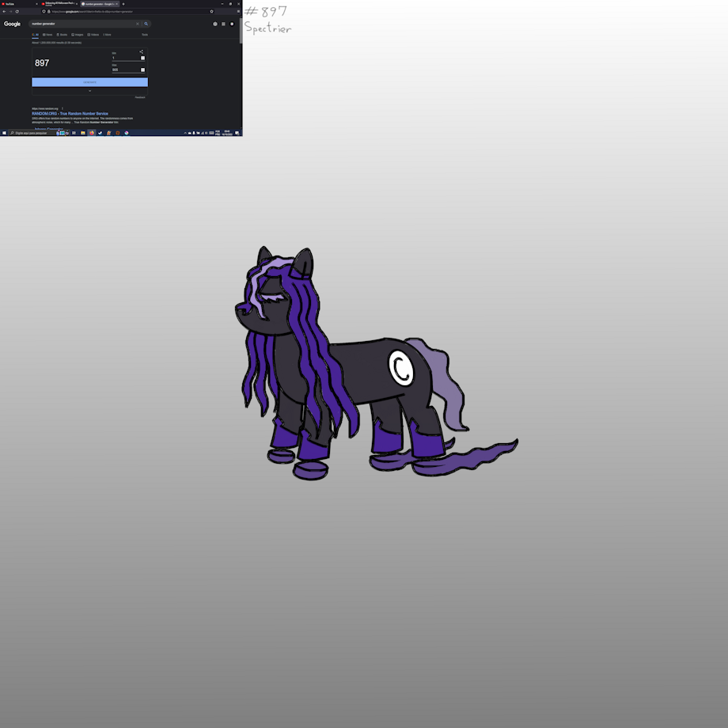Viewport: 728px width, 728px height.
Task: Switch to the YouTube tab
Action: 20,4
